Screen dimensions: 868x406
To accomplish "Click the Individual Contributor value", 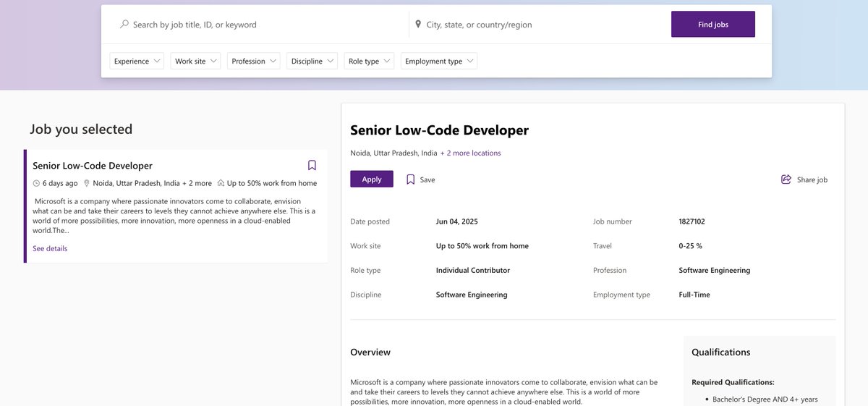I will (472, 270).
